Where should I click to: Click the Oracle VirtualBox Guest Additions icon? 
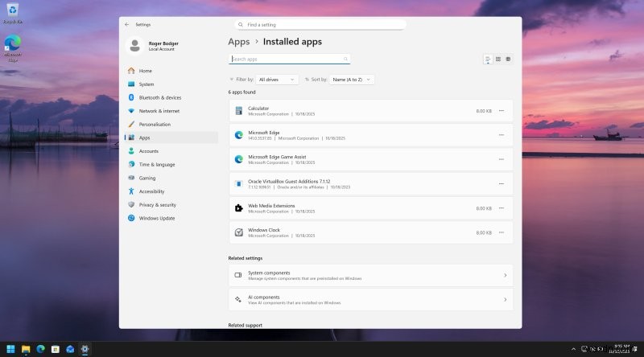point(238,184)
